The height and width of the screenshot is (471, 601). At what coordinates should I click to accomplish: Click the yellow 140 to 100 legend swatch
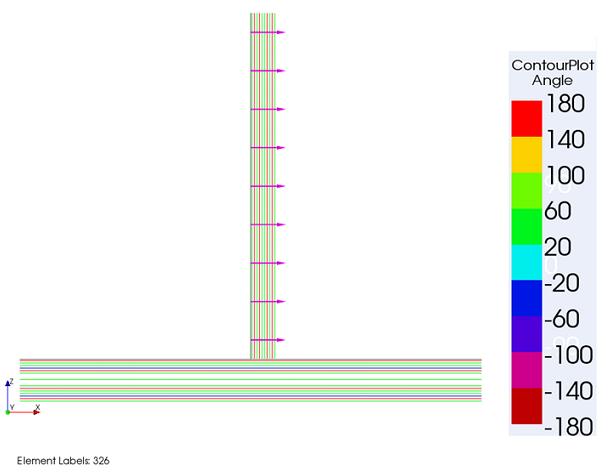(527, 155)
